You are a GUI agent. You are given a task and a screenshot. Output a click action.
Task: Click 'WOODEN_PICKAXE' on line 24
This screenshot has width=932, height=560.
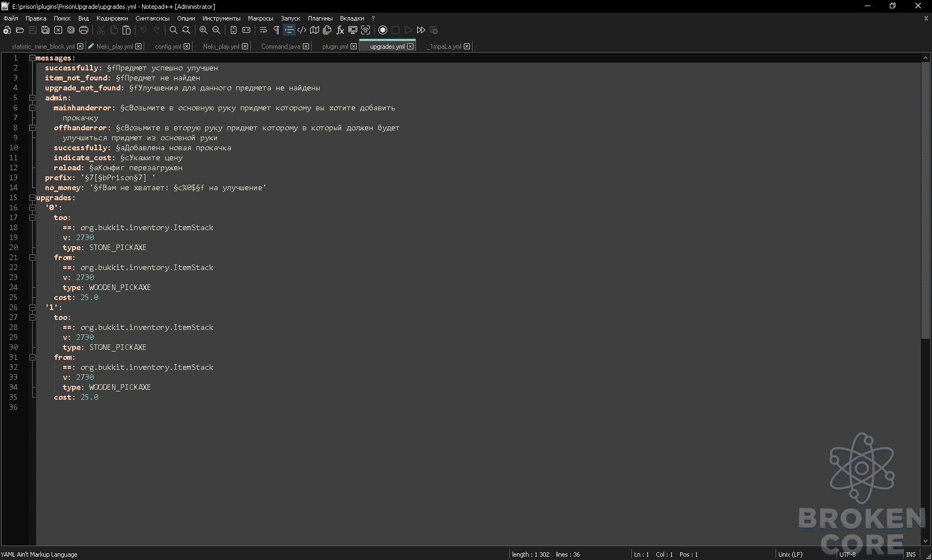(120, 287)
